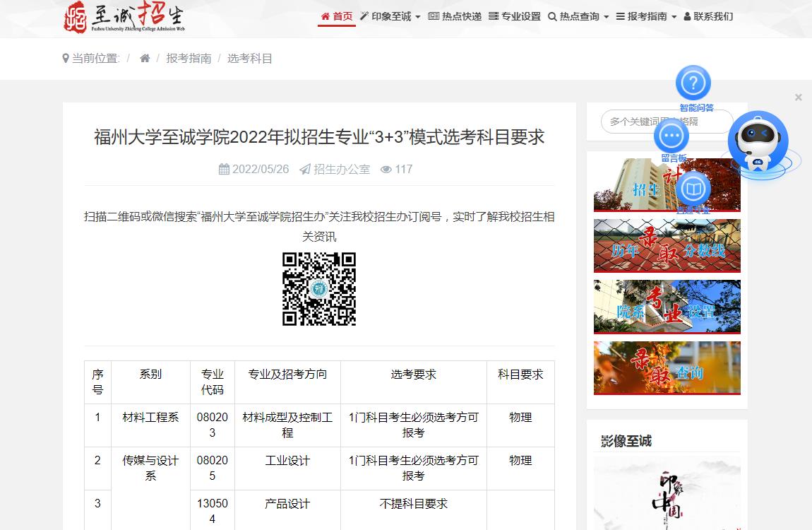Click the Zhicheng admissions site logo
The width and height of the screenshot is (812, 530).
(x=124, y=17)
